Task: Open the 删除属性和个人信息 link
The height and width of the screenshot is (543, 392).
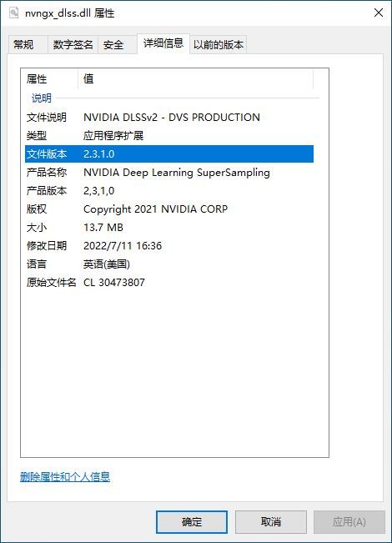Action: (x=65, y=477)
